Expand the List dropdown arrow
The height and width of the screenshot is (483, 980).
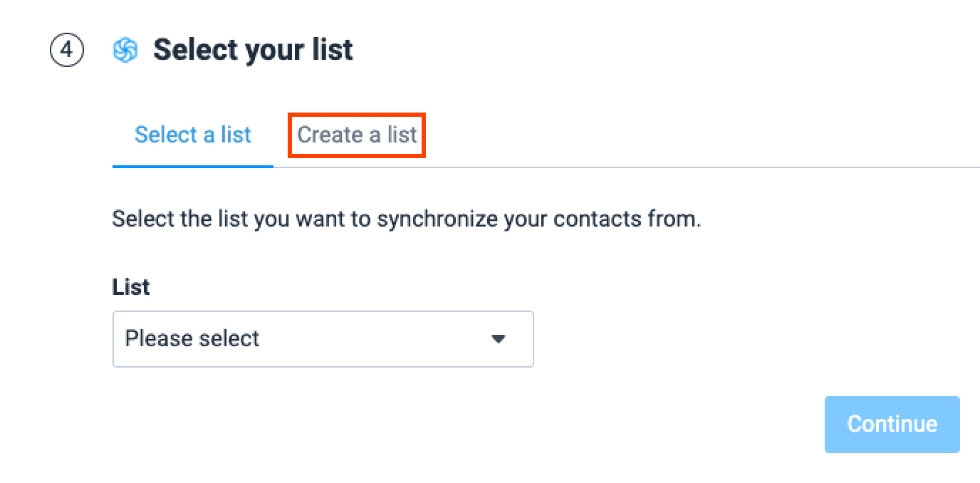coord(499,338)
